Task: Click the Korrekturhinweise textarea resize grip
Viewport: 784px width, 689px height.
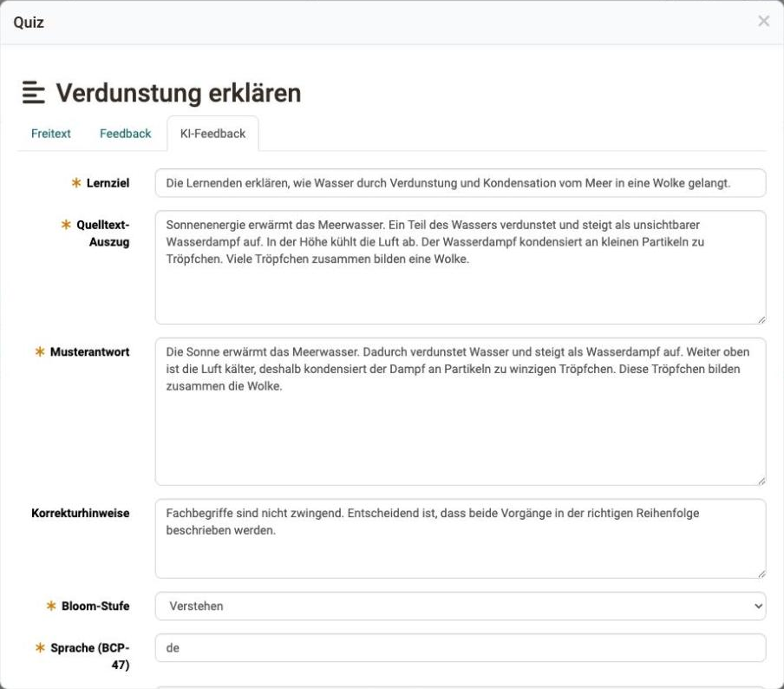Action: (761, 574)
